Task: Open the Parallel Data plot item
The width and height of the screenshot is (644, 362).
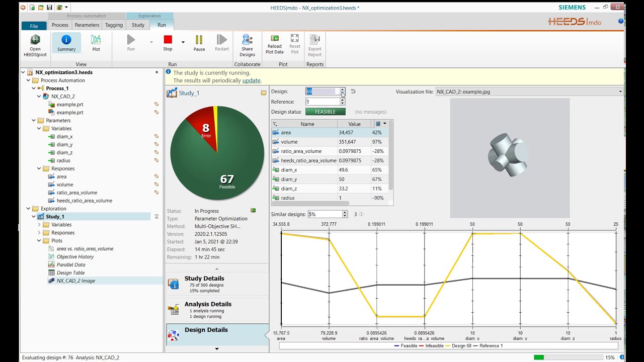Action: click(70, 264)
